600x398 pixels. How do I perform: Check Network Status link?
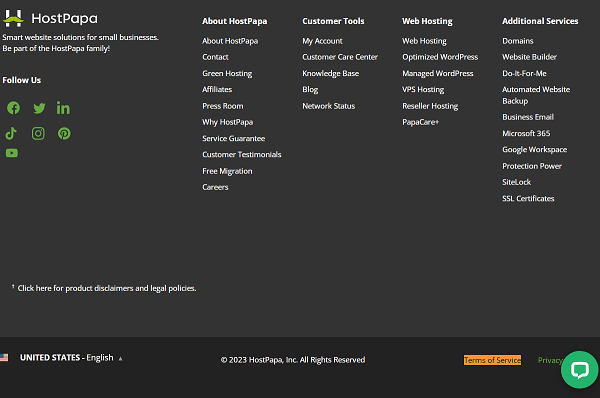(x=329, y=106)
